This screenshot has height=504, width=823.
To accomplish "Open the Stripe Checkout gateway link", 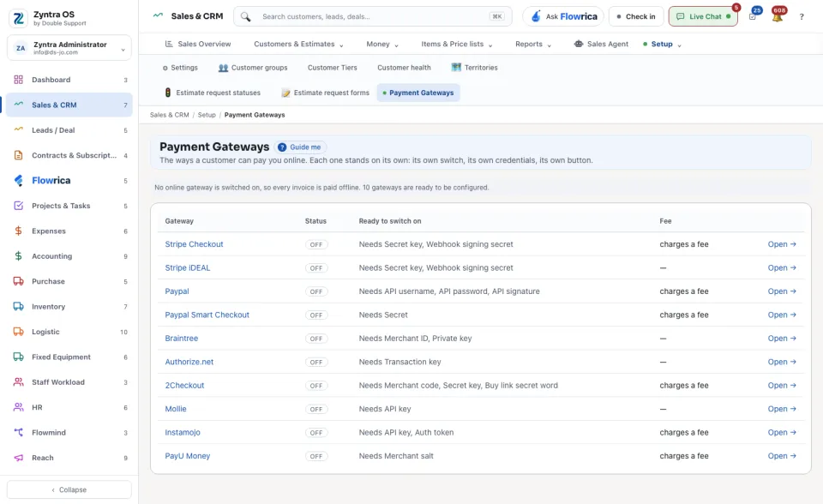I will [x=194, y=244].
